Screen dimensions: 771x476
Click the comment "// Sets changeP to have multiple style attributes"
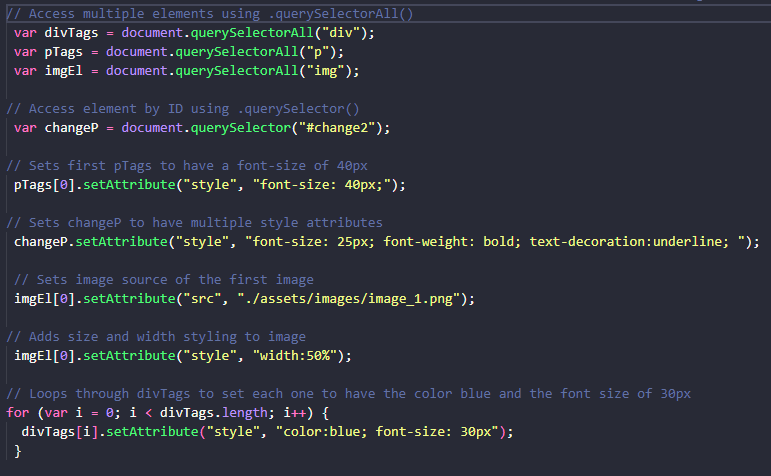[x=195, y=223]
